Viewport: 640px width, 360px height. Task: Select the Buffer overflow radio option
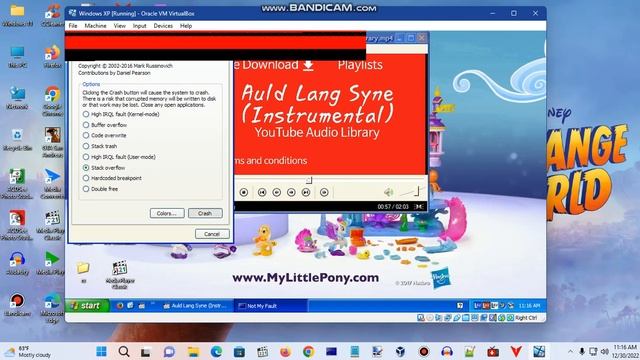point(105,125)
